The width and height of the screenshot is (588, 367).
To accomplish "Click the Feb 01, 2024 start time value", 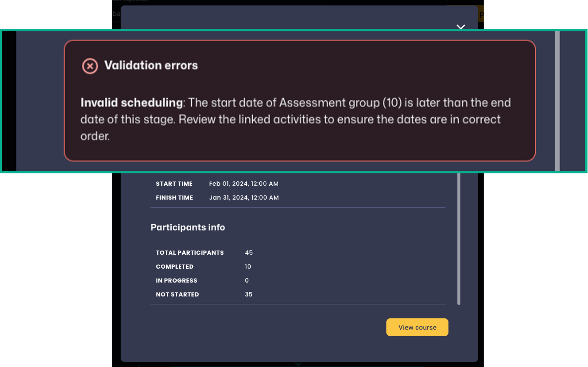I will [x=243, y=184].
